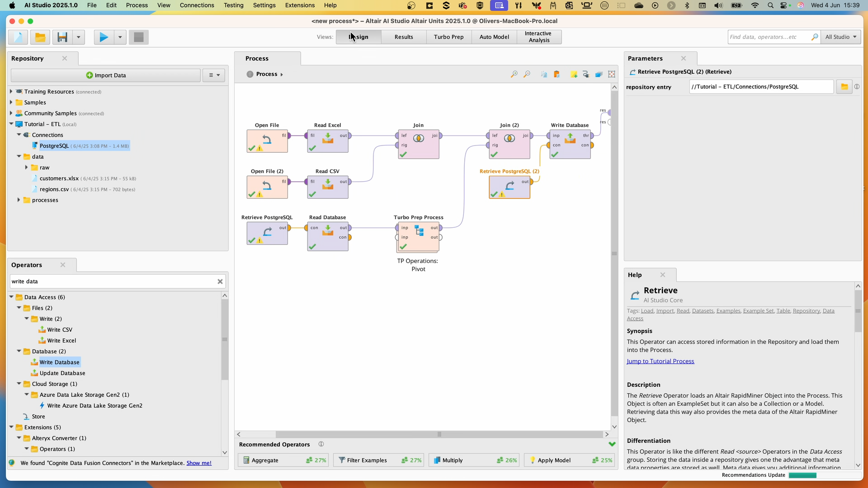Add a note to the process
The height and width of the screenshot is (488, 868).
(574, 74)
